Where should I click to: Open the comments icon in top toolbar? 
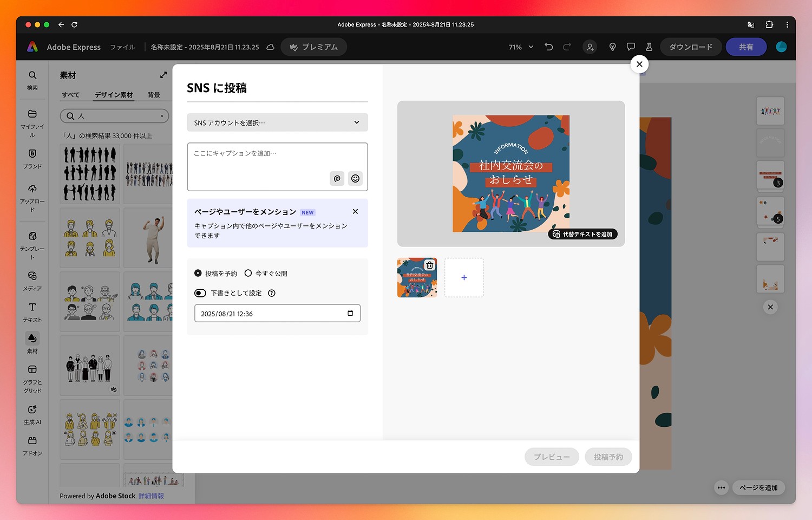631,47
